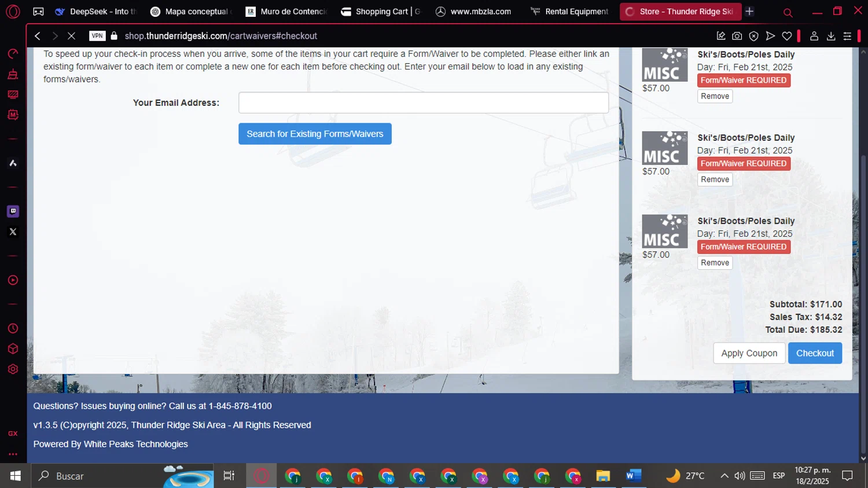Click White Peaks Technologies footer text
This screenshot has height=488, width=868.
click(x=136, y=444)
